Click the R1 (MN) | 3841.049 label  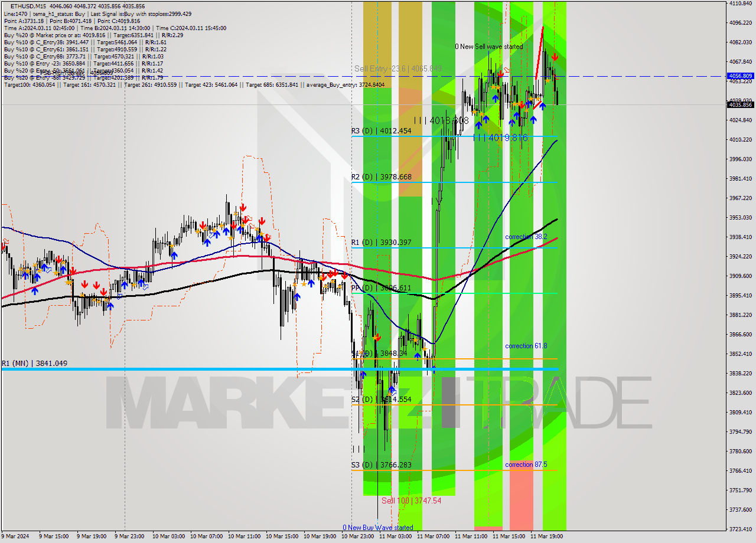[34, 364]
